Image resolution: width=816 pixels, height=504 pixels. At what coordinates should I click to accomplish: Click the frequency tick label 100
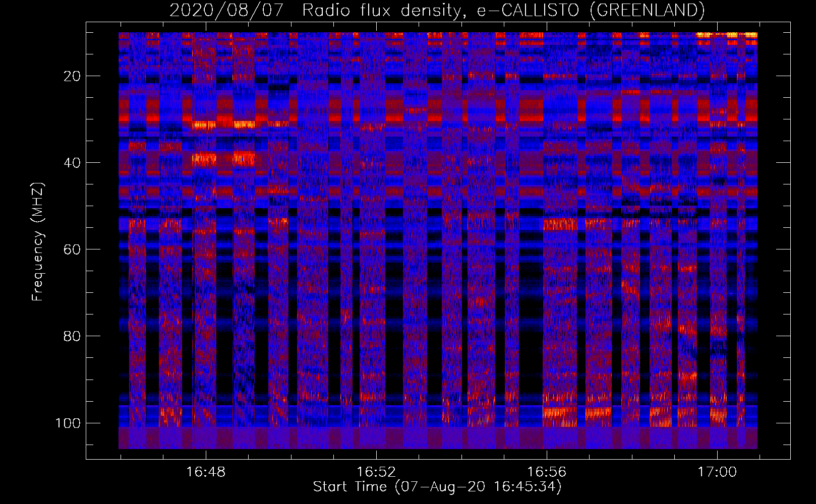pos(68,423)
